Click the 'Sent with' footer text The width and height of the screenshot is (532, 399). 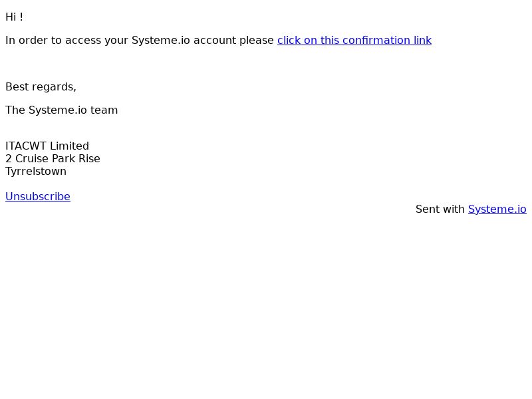coord(440,209)
